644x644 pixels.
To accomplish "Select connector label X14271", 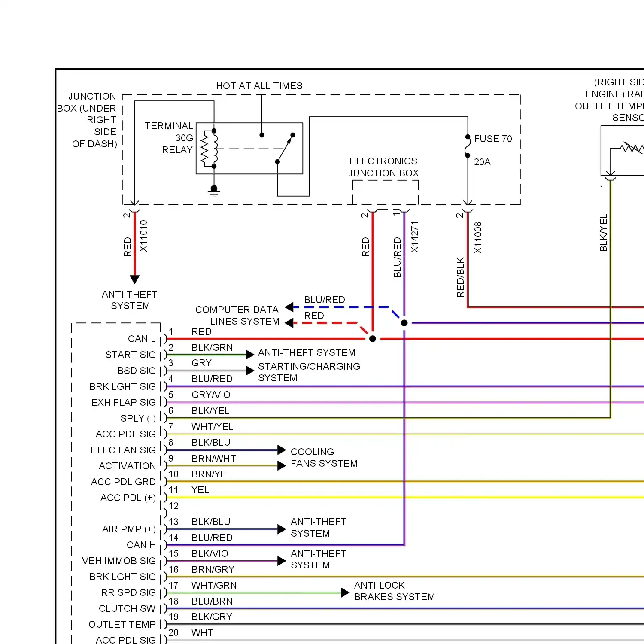I will coord(414,237).
